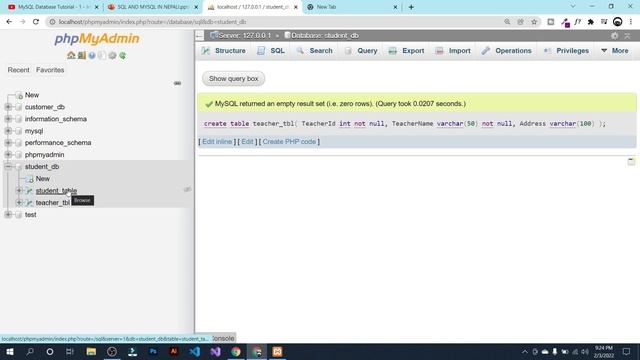Expand the phpmyadmin database node
640x360 pixels.
point(8,155)
